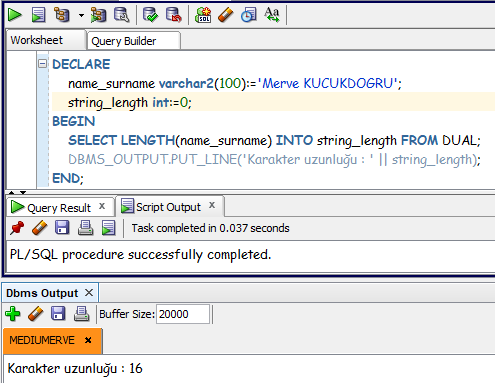Clear the Script Output with eraser

pos(40,228)
